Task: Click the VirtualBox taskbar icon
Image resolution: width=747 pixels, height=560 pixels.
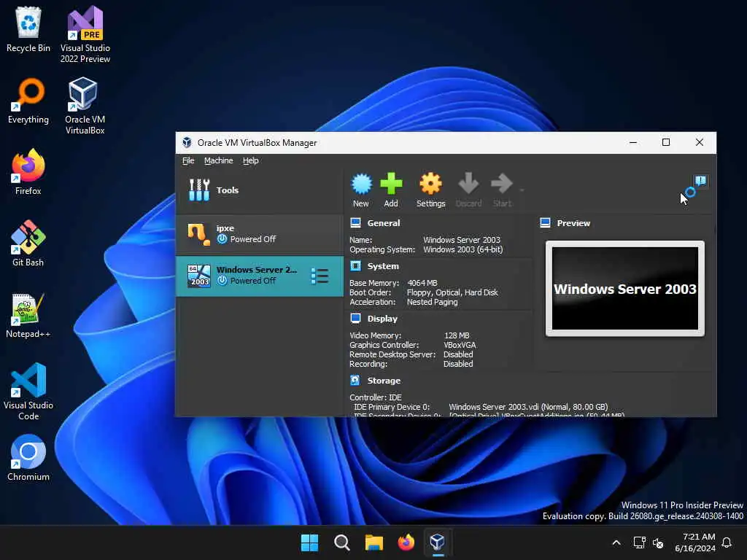Action: pyautogui.click(x=438, y=542)
